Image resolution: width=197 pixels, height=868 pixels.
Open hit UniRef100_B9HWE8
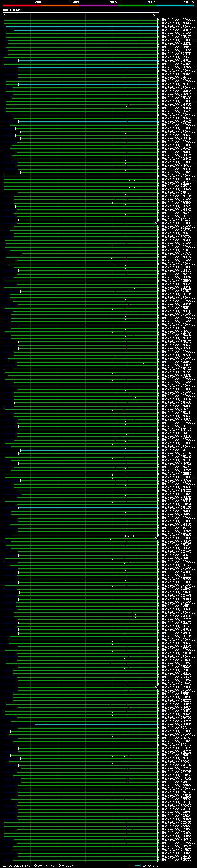point(177,60)
